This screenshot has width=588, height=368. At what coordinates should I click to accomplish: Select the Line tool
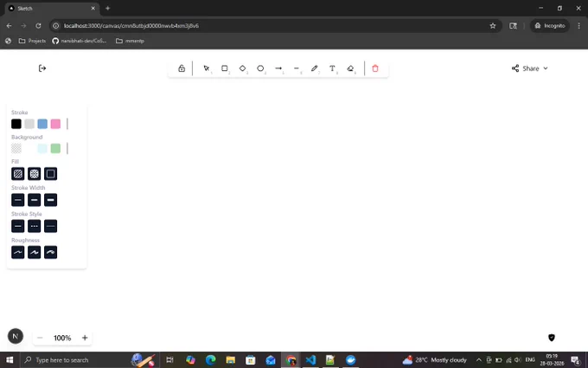(297, 68)
